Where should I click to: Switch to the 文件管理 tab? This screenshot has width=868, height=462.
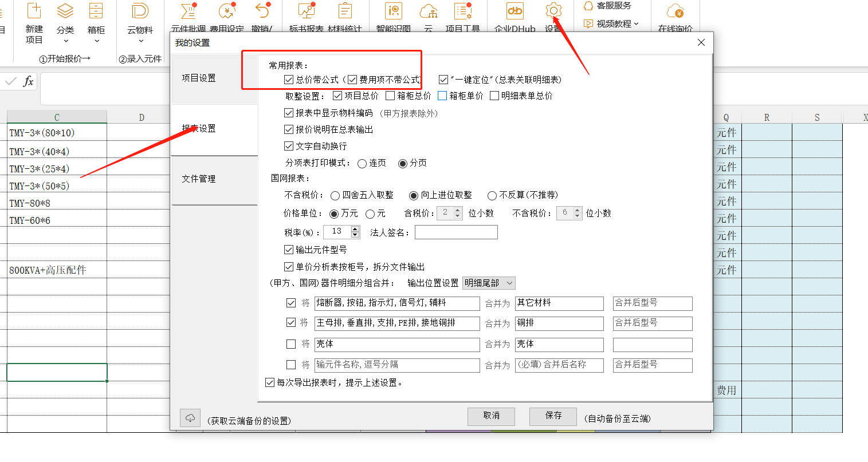214,179
